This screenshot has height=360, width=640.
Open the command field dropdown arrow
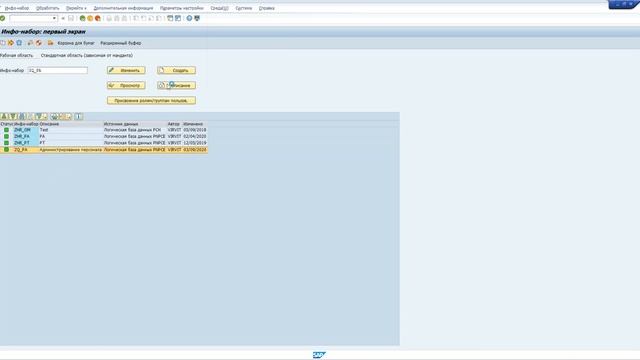(54, 18)
